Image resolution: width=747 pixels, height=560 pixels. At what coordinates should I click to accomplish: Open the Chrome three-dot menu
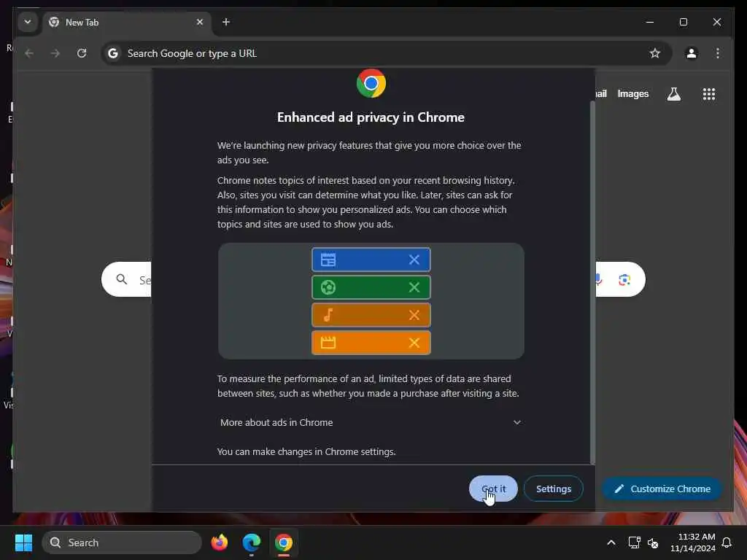[718, 53]
